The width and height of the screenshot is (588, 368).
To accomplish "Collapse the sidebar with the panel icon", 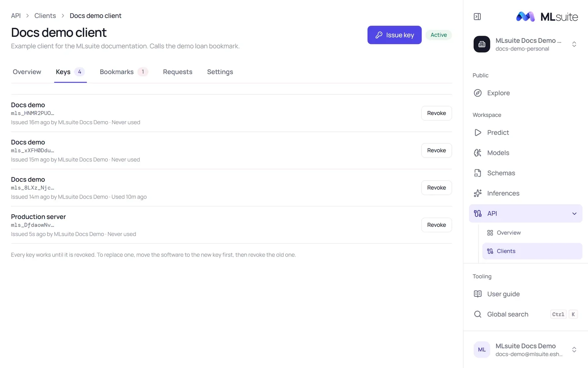I will point(477,16).
